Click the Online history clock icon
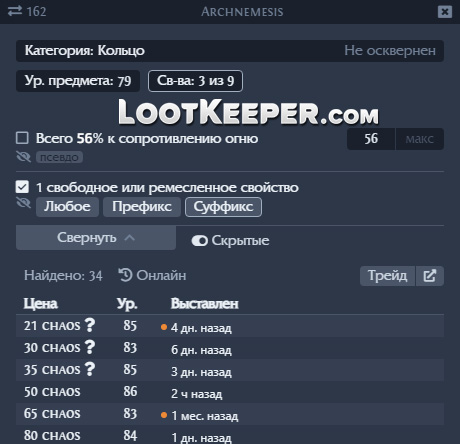Image resolution: width=460 pixels, height=444 pixels. [126, 275]
